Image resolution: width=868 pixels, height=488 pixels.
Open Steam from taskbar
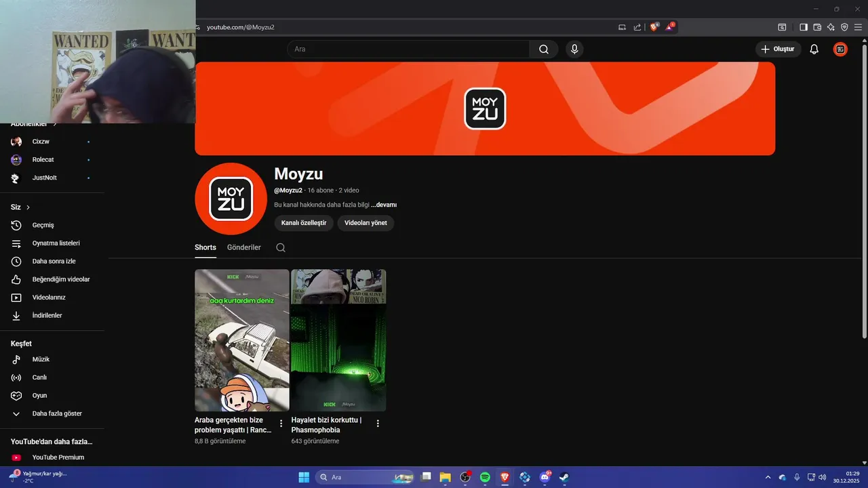tap(564, 477)
